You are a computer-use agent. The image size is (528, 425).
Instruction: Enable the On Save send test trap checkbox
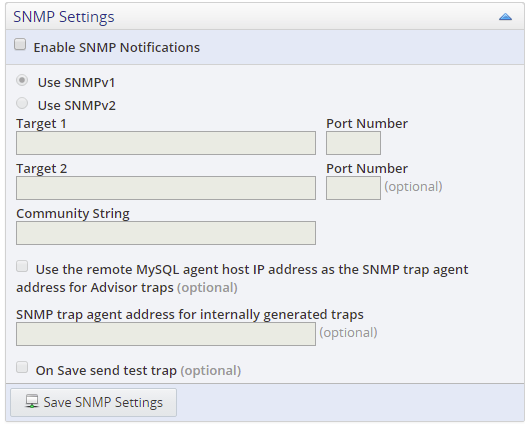[x=22, y=367]
